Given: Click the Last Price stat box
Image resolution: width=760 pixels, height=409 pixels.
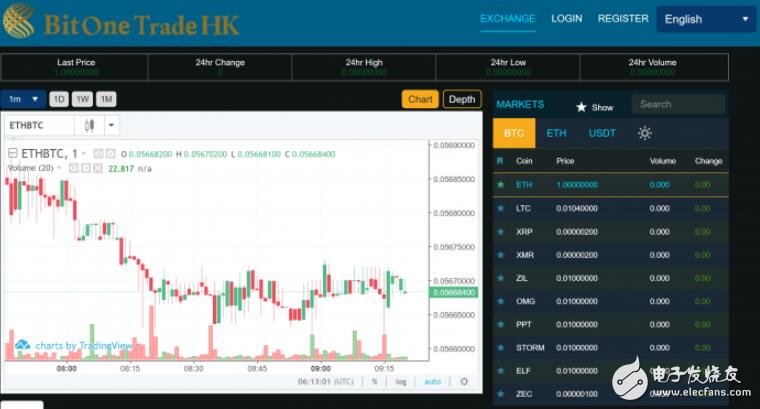Looking at the screenshot, I should point(75,67).
